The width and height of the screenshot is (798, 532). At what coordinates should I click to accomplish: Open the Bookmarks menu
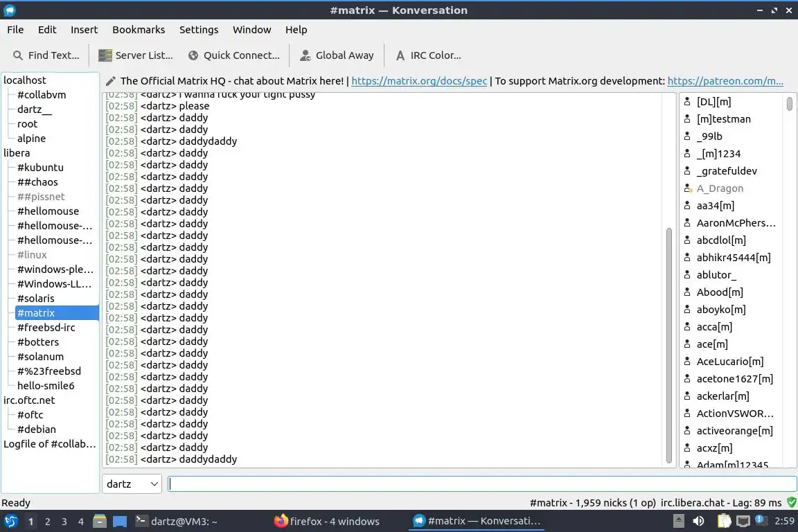139,30
